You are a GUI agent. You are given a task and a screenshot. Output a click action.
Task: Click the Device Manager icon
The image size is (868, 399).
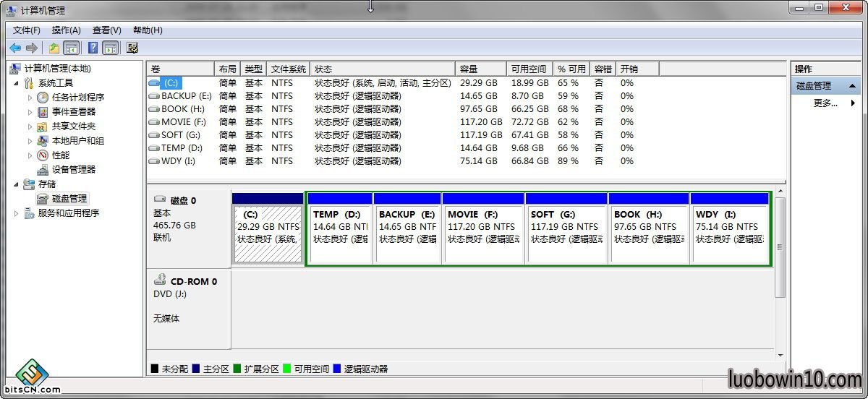click(43, 170)
